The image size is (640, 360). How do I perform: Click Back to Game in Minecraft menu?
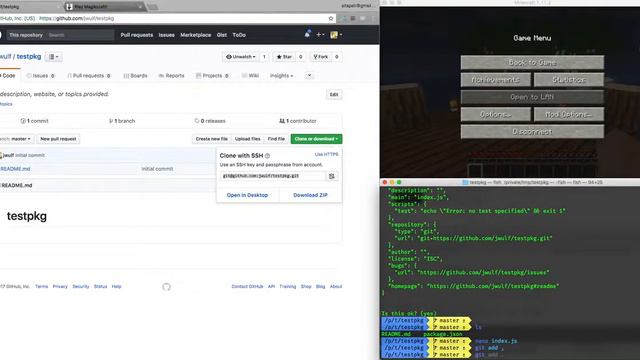532,62
